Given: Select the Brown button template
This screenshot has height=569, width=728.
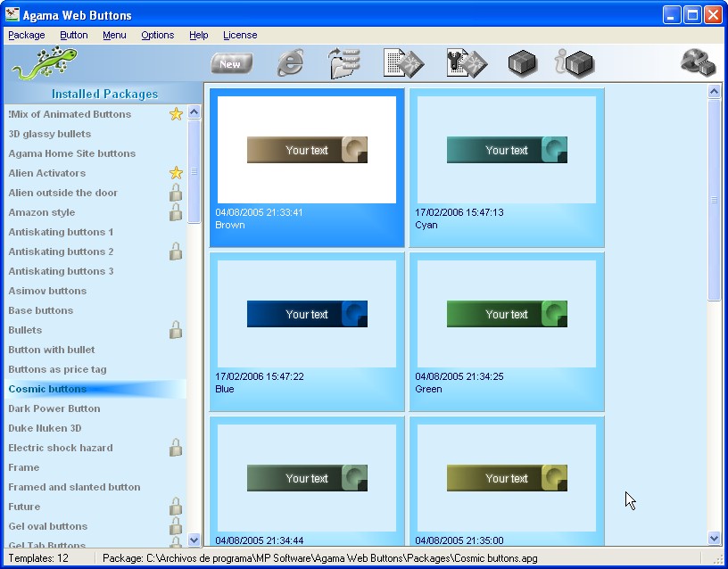Looking at the screenshot, I should 307,168.
